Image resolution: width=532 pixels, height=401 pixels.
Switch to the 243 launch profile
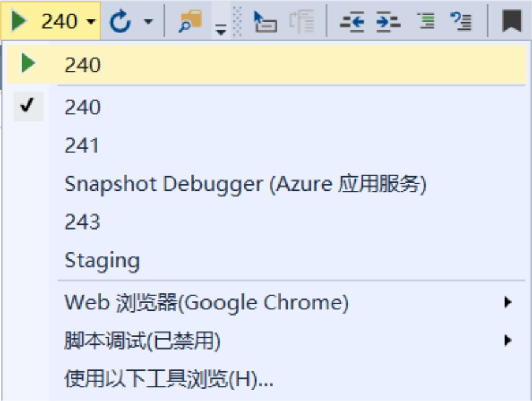pos(82,222)
